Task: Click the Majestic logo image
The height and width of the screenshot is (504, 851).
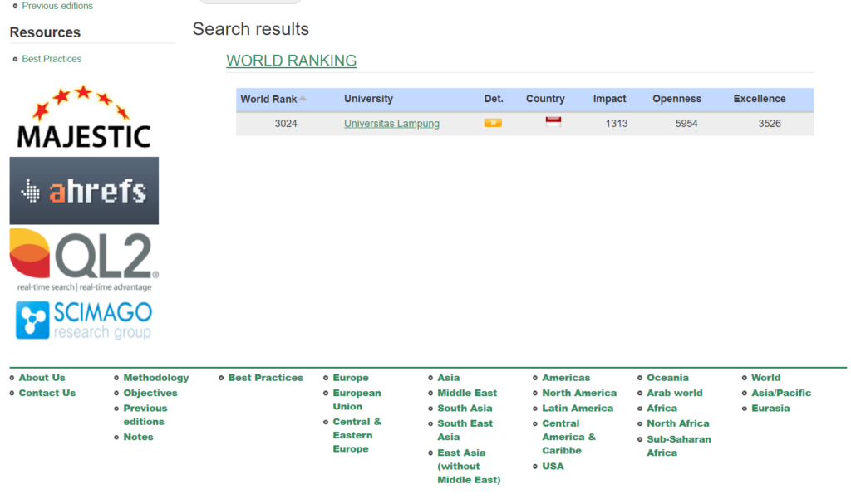Action: [x=83, y=117]
